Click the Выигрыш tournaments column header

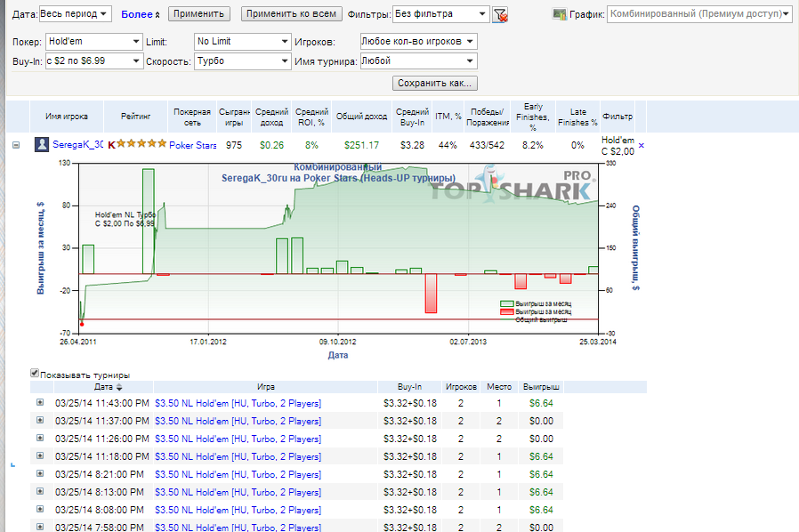click(x=541, y=387)
